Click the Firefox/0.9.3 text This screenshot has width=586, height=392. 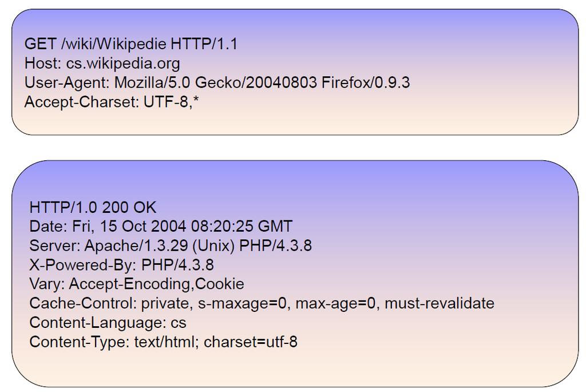[x=366, y=82]
